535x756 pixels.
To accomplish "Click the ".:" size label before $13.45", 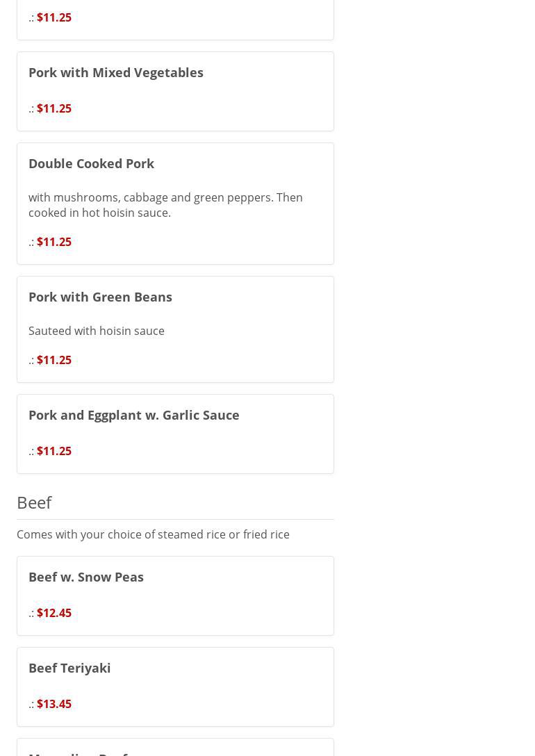I will pyautogui.click(x=31, y=704).
